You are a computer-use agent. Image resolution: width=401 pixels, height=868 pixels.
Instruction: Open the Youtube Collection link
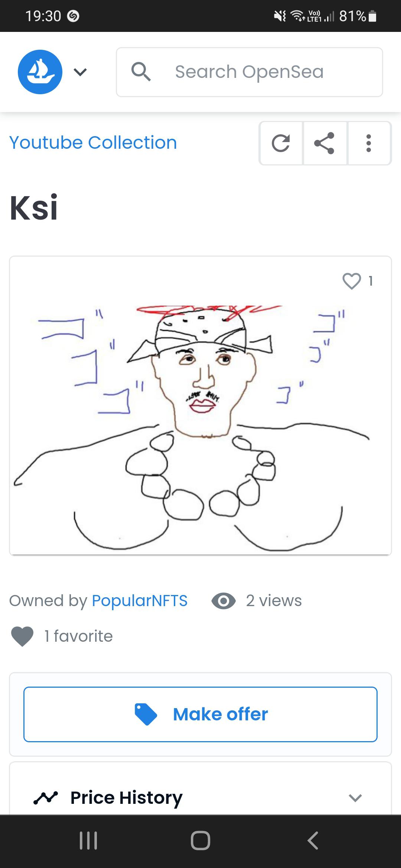click(x=93, y=142)
